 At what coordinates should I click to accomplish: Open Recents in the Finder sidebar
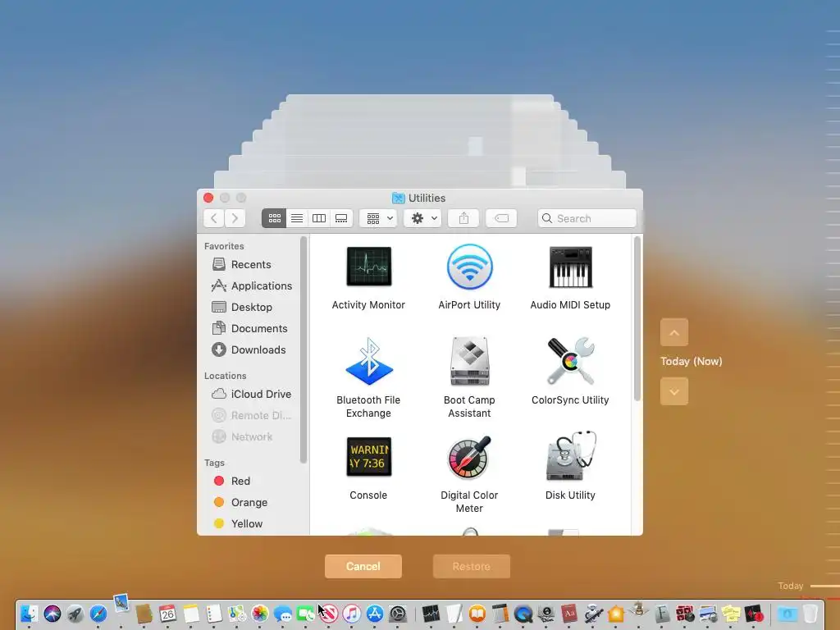tap(251, 264)
